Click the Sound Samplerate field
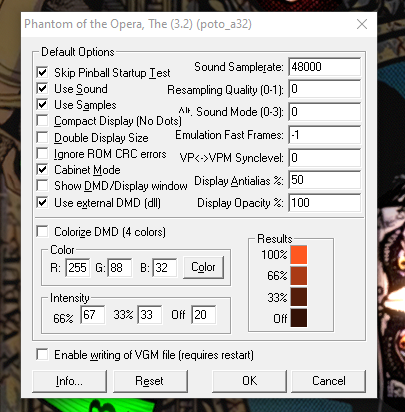The image size is (405, 412). click(x=324, y=67)
